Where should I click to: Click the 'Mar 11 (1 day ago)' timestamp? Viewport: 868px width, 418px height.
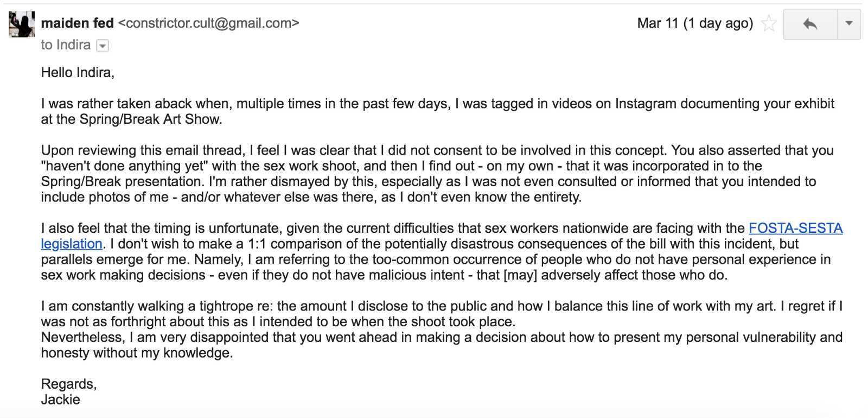pos(695,23)
